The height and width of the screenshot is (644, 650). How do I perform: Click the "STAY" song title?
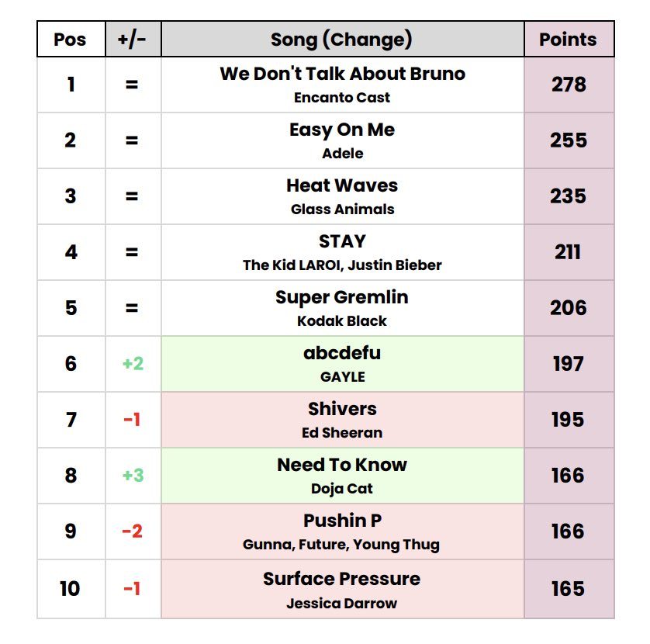[x=342, y=241]
